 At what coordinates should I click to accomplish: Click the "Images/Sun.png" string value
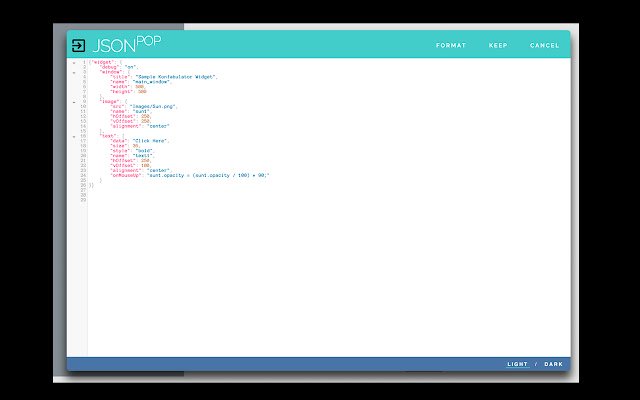[153, 107]
